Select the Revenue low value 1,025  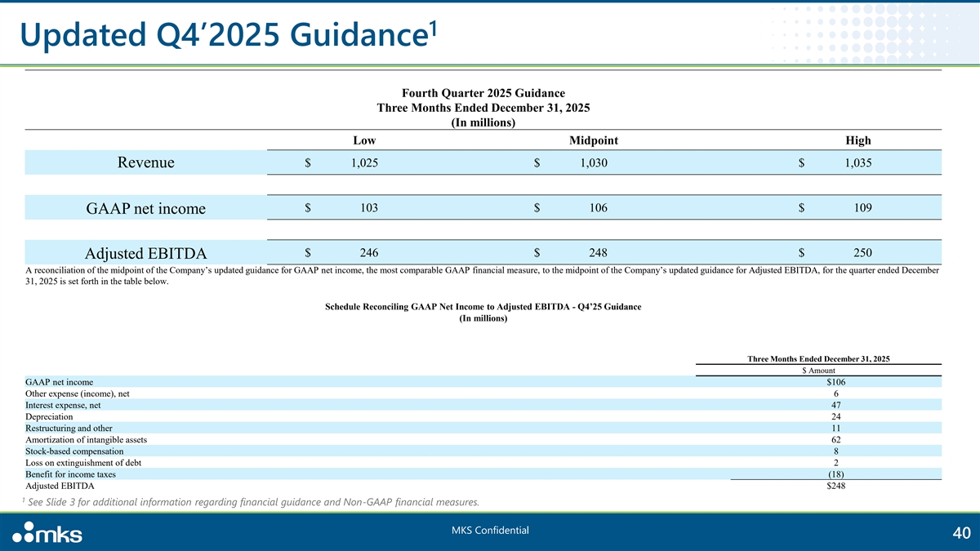[364, 163]
